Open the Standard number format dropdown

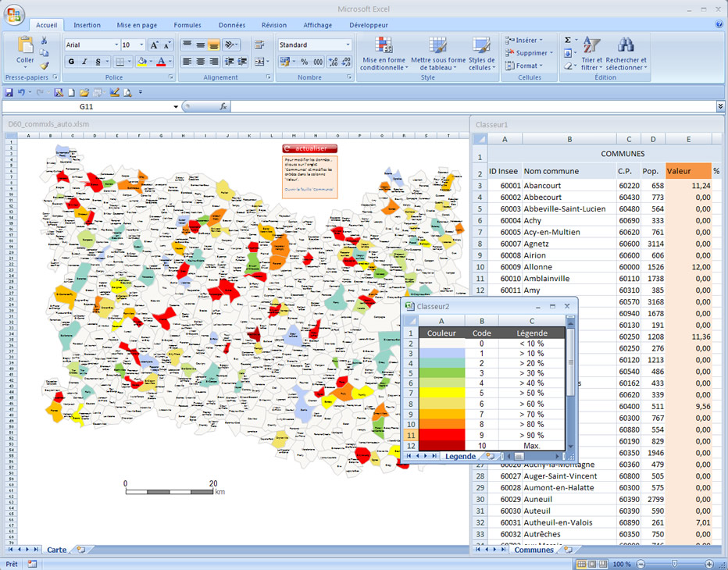tap(348, 45)
